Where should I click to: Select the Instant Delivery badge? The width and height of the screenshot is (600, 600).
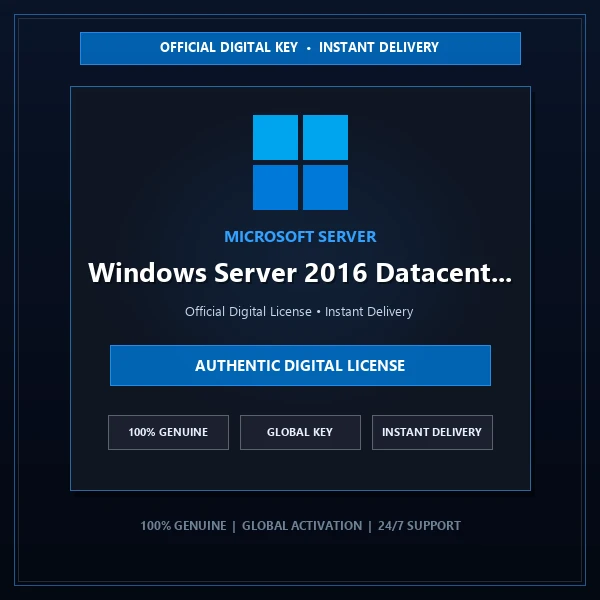pyautogui.click(x=432, y=432)
